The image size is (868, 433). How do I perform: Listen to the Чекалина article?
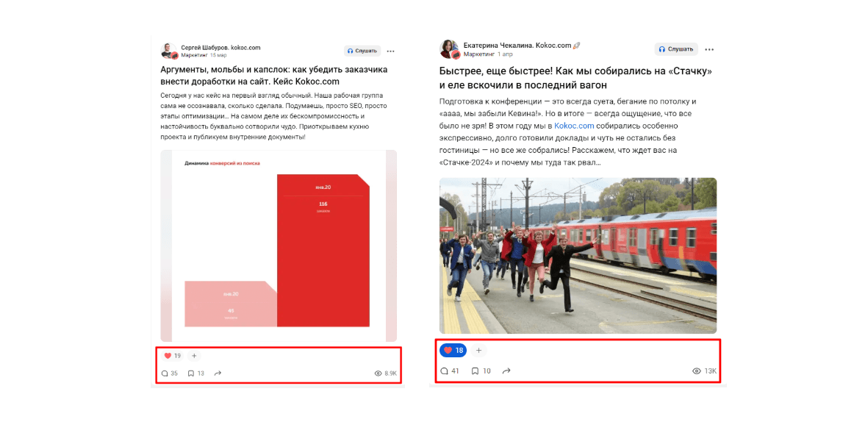point(676,49)
